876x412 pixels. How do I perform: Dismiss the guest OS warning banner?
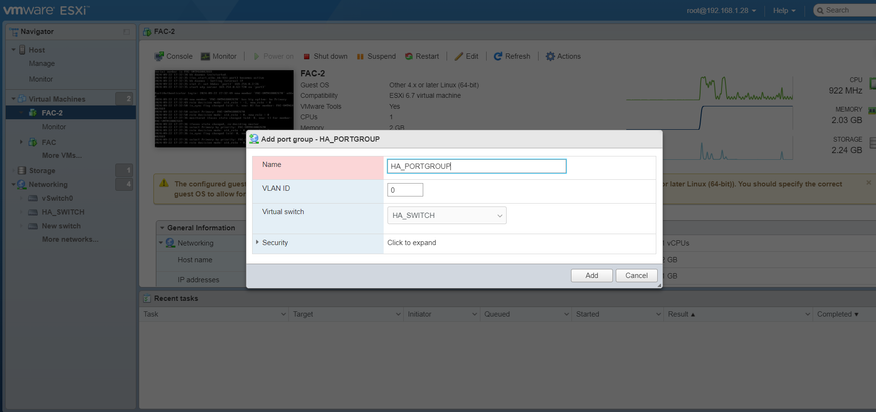click(868, 183)
